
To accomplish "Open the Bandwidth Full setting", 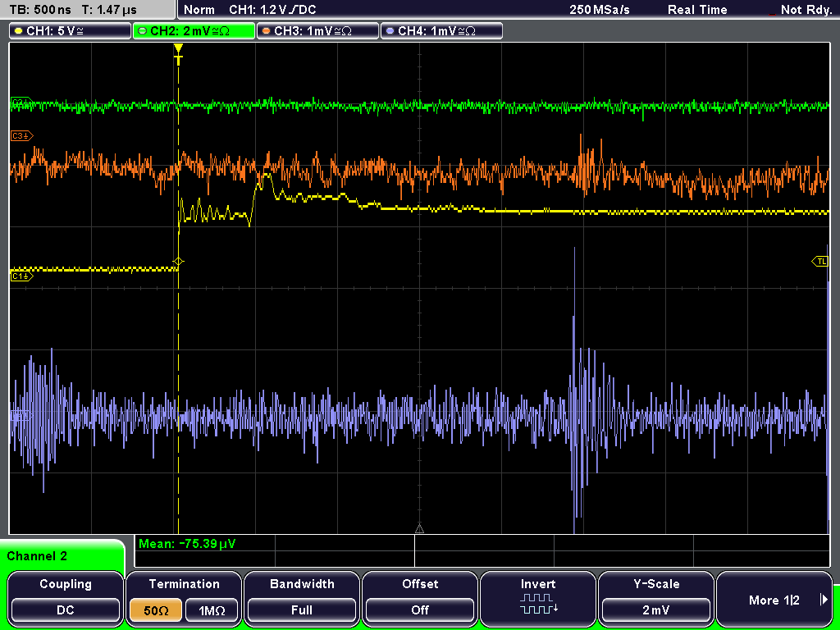I will (x=302, y=609).
